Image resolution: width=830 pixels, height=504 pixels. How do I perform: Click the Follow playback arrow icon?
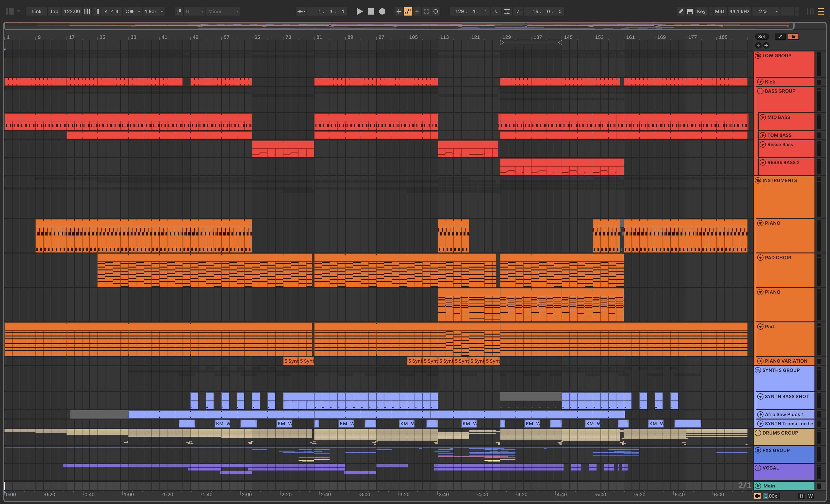click(301, 11)
